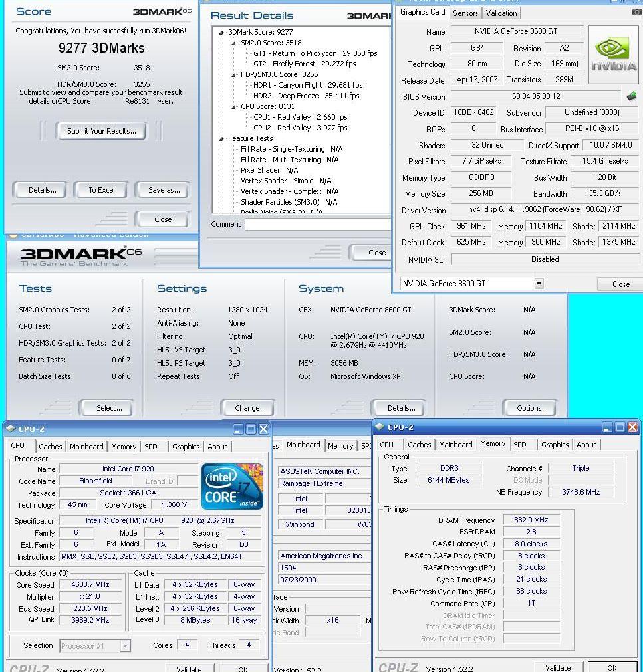Select the GT2 - Firefly Forest tree row
Viewport: 643px width, 672px height.
click(305, 64)
